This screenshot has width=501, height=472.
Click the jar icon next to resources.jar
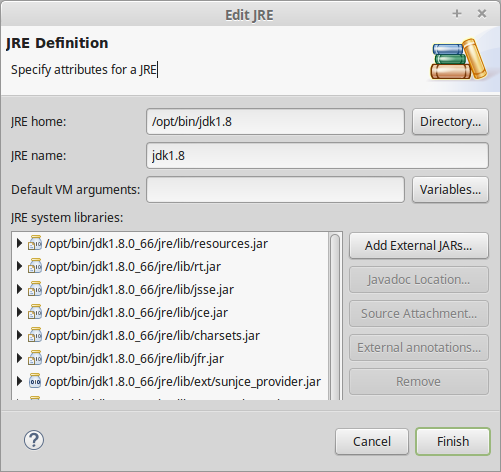point(35,243)
